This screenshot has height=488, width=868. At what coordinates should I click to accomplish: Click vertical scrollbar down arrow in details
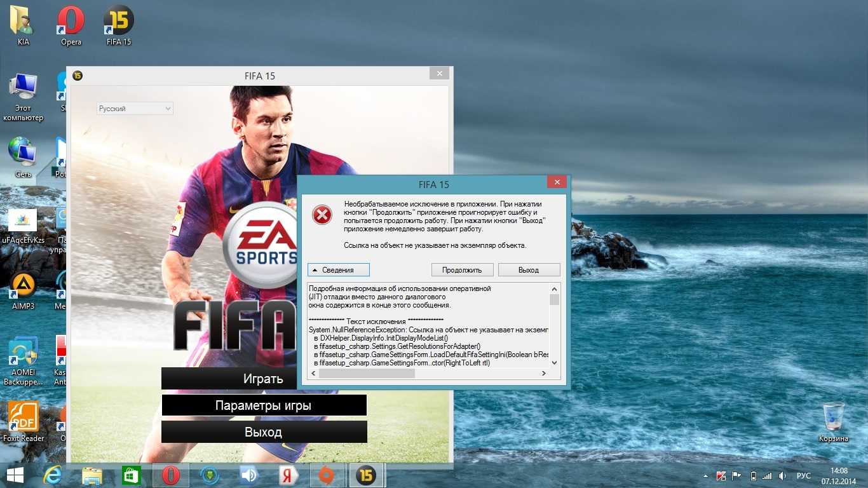tap(555, 362)
